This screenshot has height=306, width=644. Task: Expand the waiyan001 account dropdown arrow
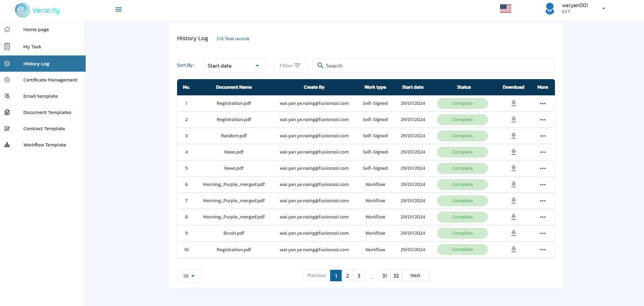603,8
